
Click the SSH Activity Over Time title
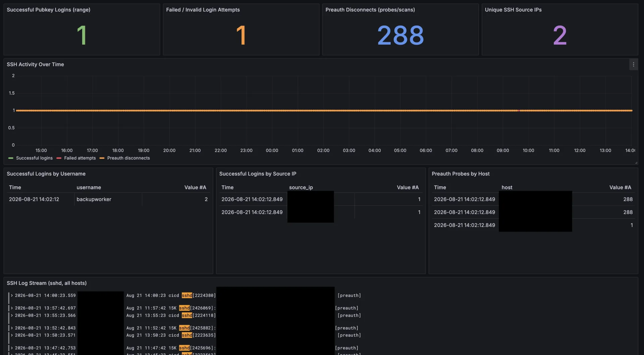pos(35,64)
